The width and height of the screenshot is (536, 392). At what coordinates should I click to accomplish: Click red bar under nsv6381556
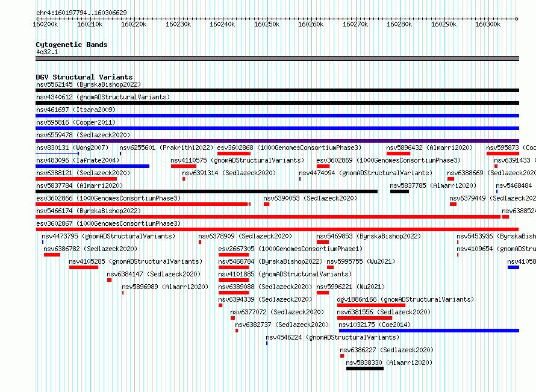(x=364, y=318)
